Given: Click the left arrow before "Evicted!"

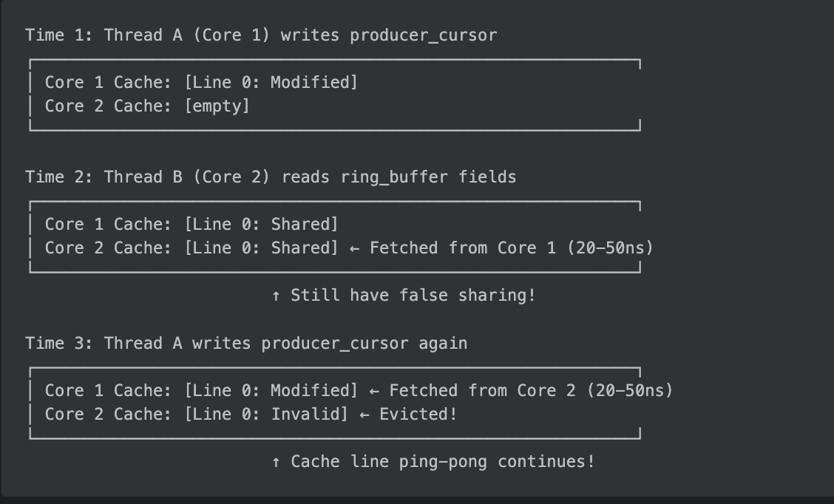Looking at the screenshot, I should coord(364,415).
